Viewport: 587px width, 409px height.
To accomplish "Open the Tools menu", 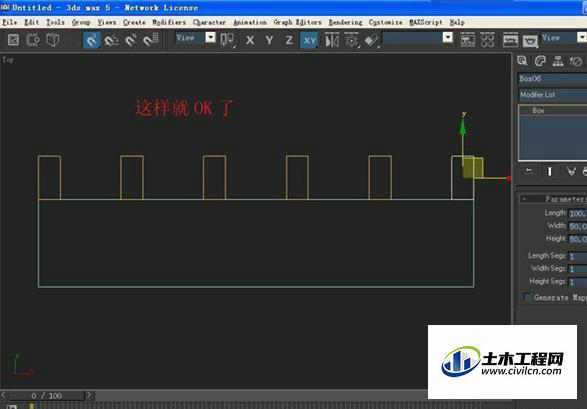I will click(x=55, y=22).
